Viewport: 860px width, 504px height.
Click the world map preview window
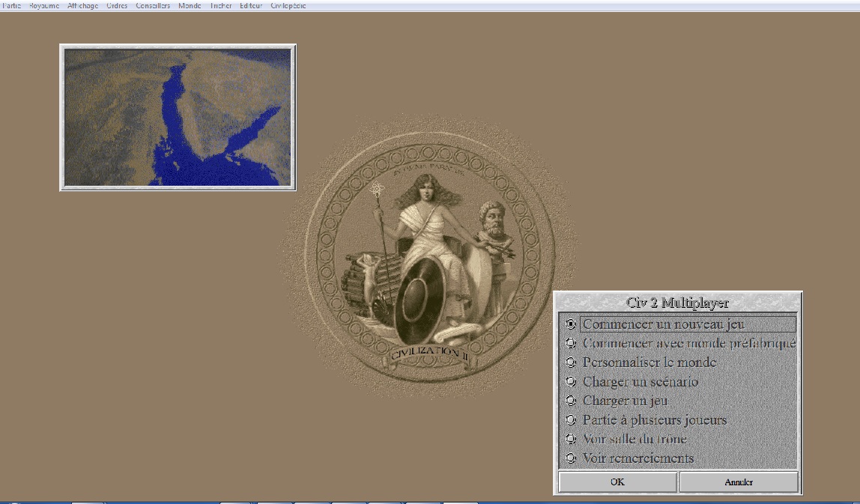tap(178, 118)
